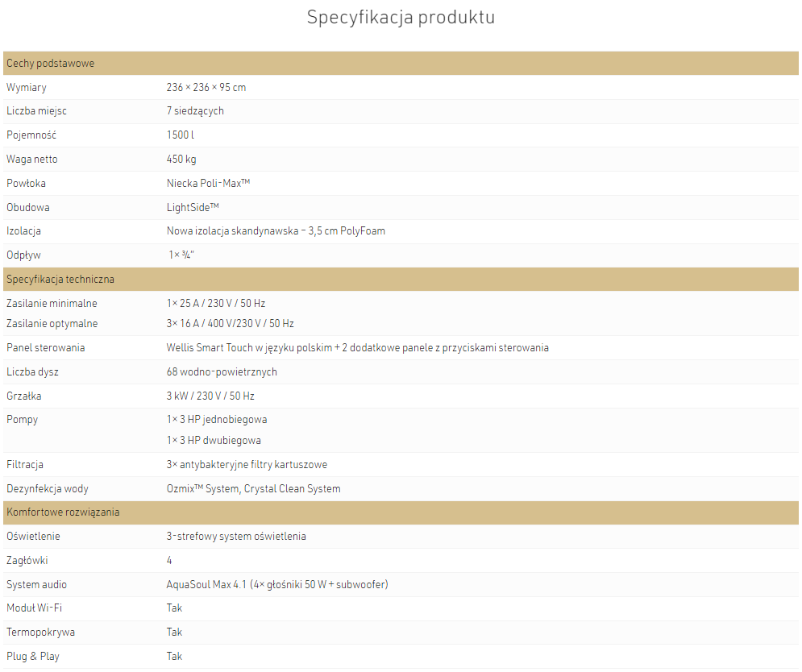This screenshot has height=672, width=802.
Task: Click the 'Pojemność' label
Action: (31, 135)
